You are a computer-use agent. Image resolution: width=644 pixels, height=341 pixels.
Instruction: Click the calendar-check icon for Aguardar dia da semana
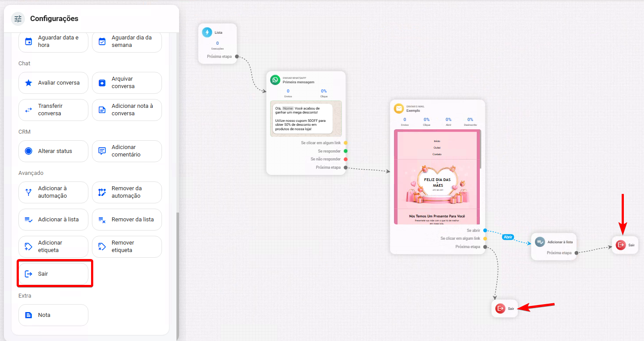point(102,42)
